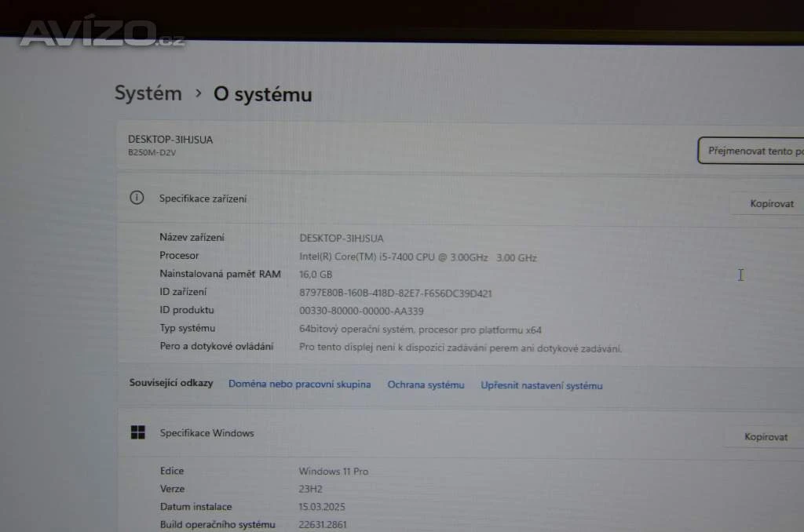Select the OS build 22631.2861 value
Image resolution: width=804 pixels, height=532 pixels.
coord(323,525)
